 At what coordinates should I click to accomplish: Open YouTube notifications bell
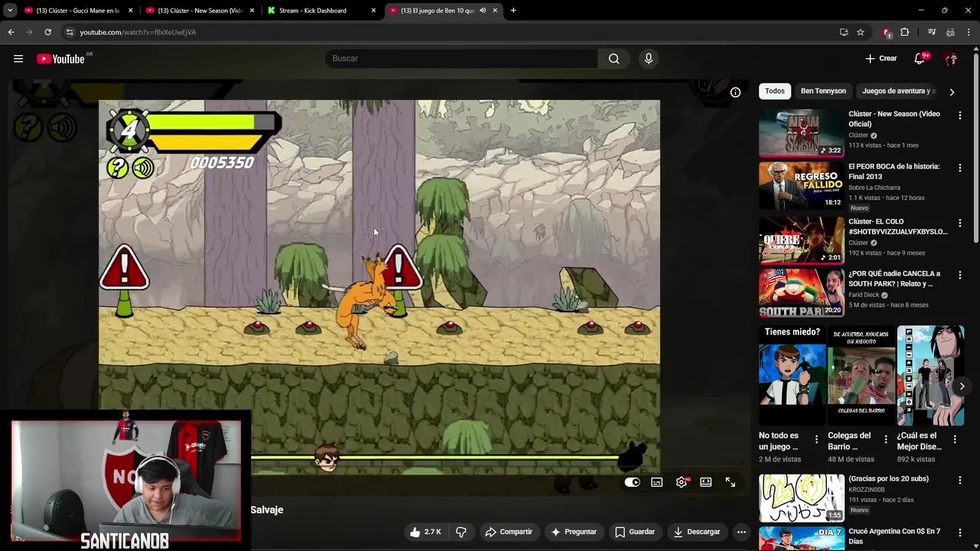point(920,59)
